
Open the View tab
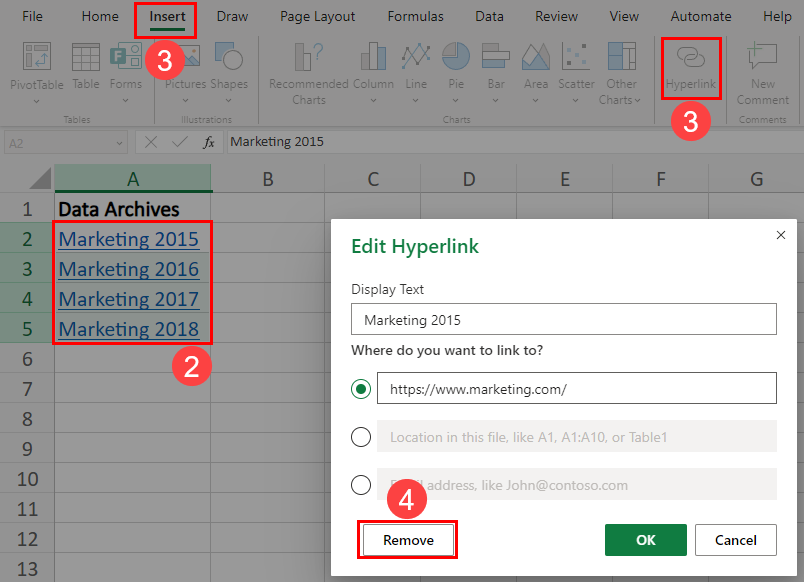coord(624,16)
